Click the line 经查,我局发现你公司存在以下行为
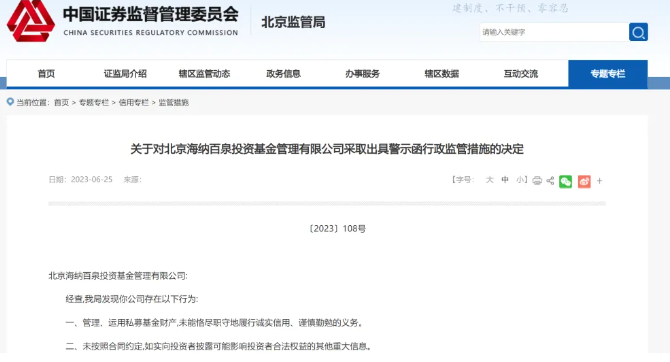 tap(132, 299)
